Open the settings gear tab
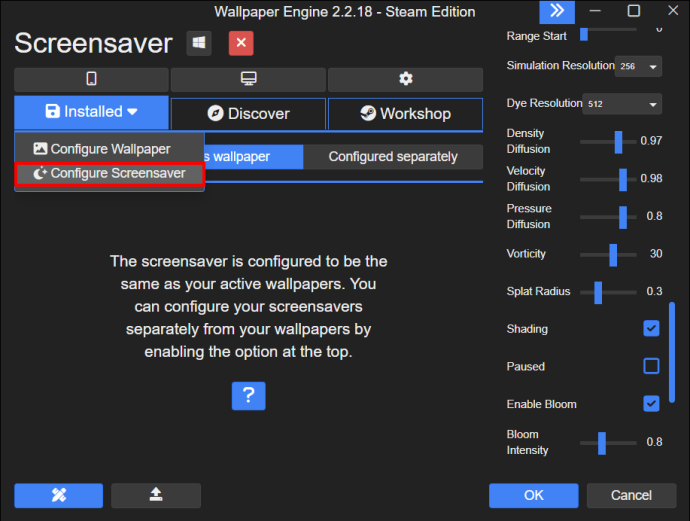The height and width of the screenshot is (521, 690). [x=405, y=79]
